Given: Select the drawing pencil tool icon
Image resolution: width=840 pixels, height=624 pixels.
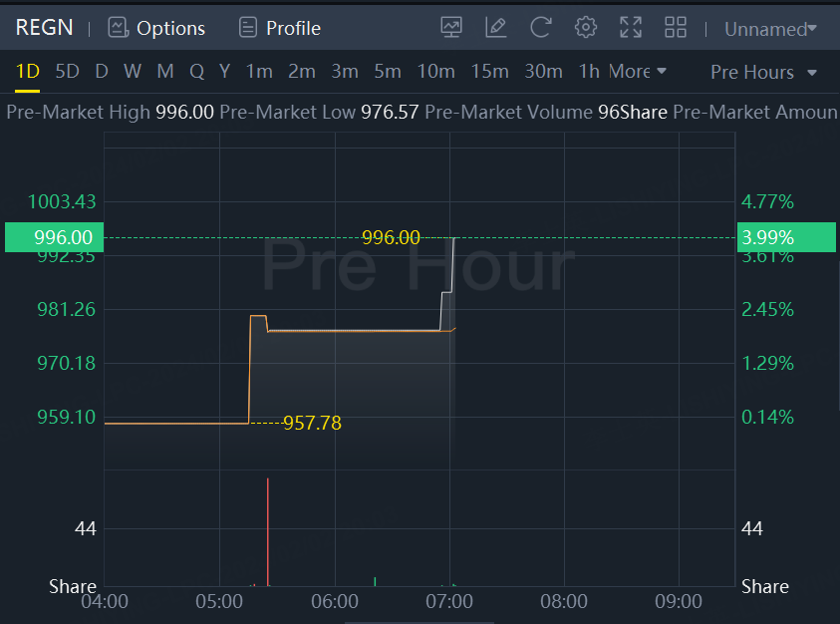Looking at the screenshot, I should click(496, 28).
